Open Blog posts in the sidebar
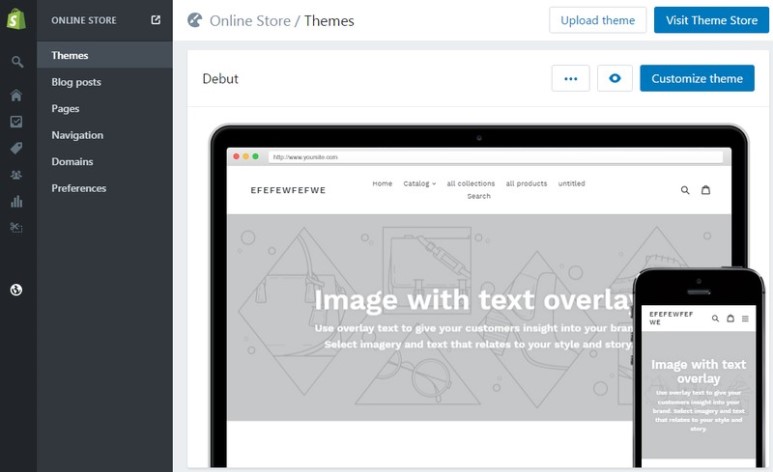Screen dimensions: 773x472 click(76, 82)
